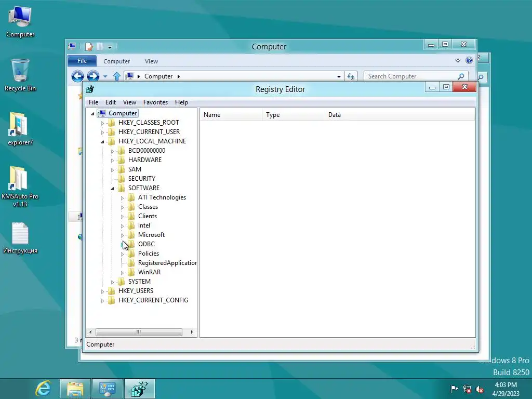532x399 pixels.
Task: Open Help in the Computer window ribbon
Action: [469, 60]
